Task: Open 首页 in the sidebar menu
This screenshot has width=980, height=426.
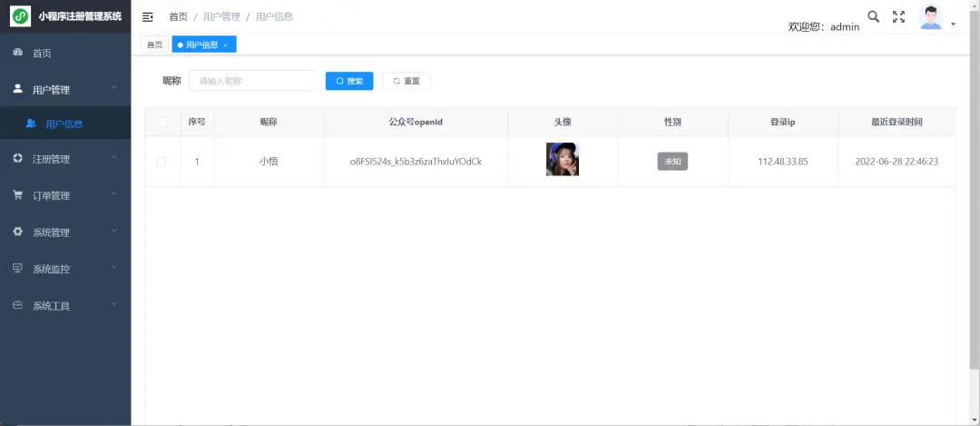Action: tap(65, 54)
